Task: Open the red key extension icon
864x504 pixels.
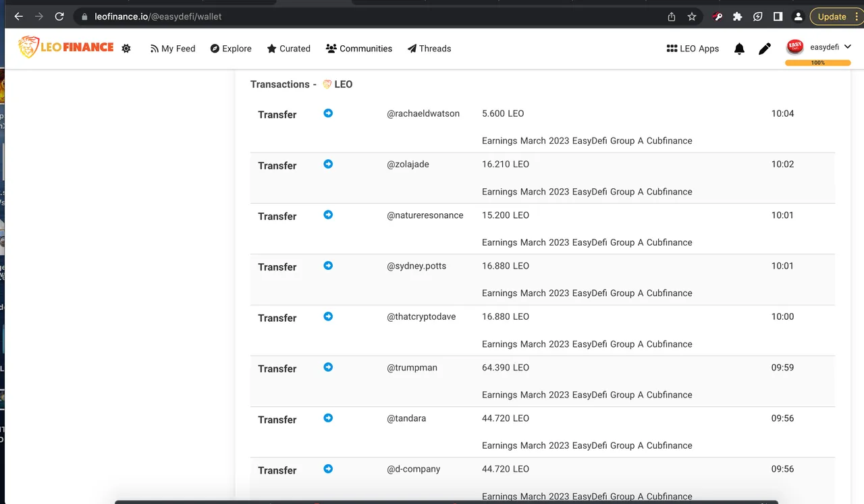Action: pos(718,16)
